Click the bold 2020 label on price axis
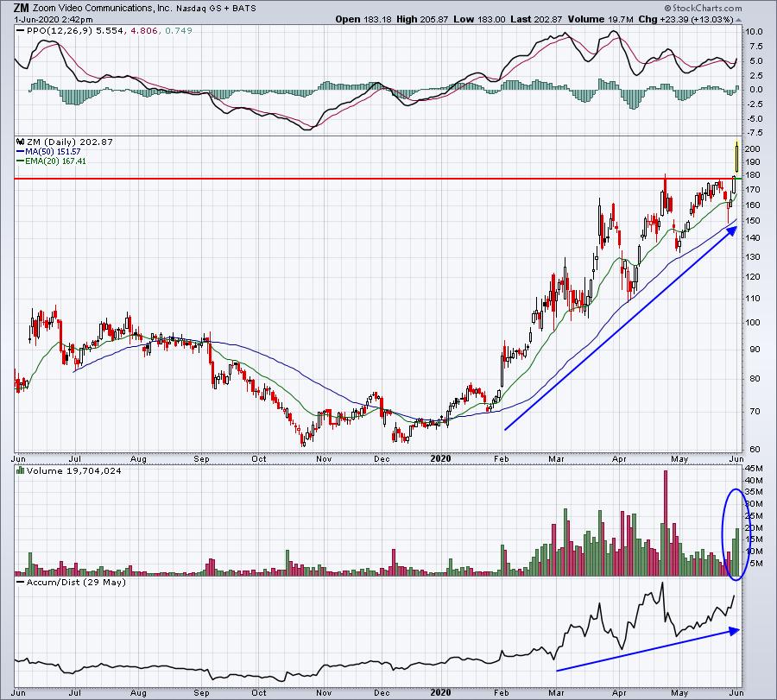777x700 pixels. tap(441, 459)
